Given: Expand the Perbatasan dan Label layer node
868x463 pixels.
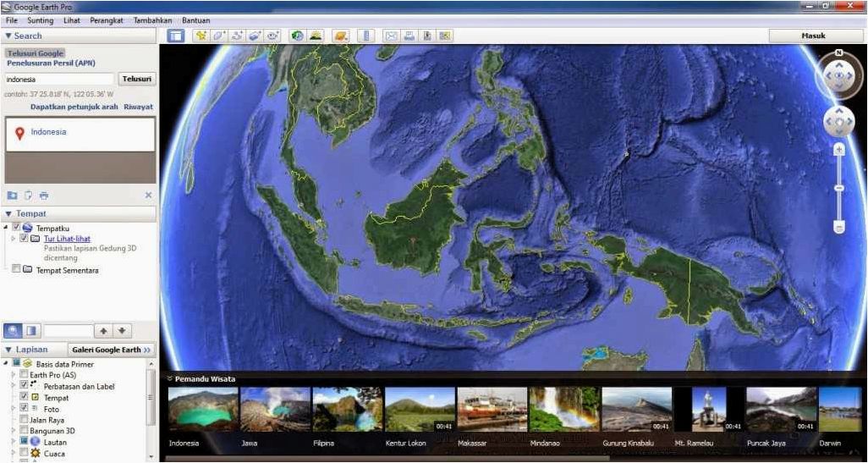Looking at the screenshot, I should click(14, 385).
